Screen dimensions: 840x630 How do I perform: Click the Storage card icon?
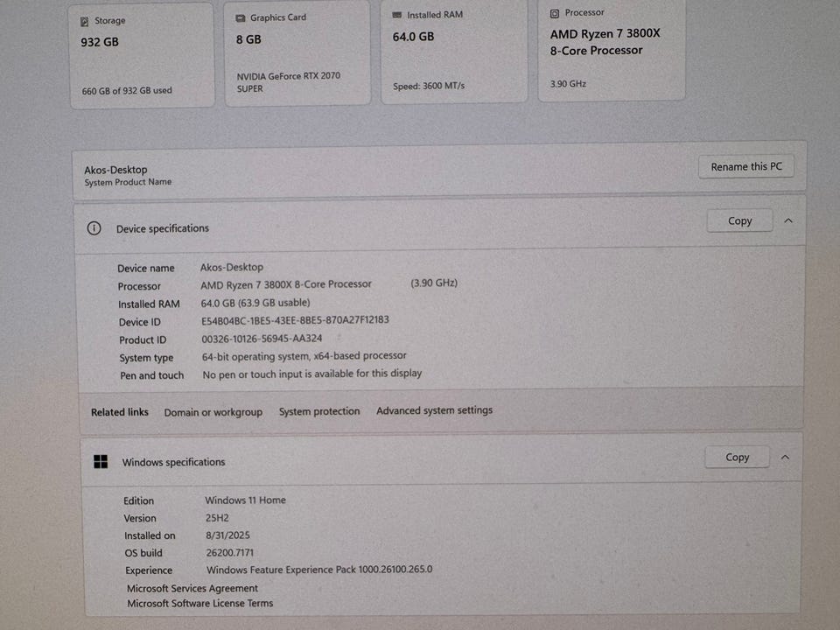point(85,21)
